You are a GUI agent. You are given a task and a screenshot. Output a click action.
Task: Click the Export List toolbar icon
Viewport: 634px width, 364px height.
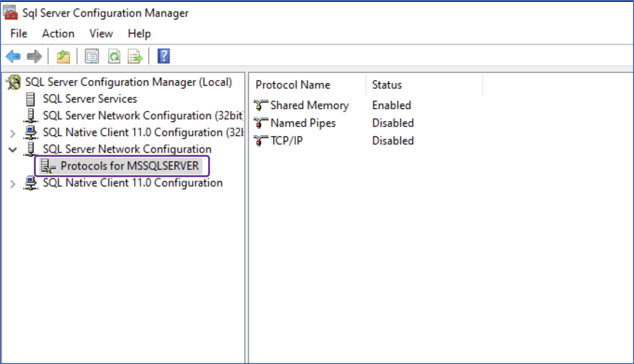(x=135, y=57)
